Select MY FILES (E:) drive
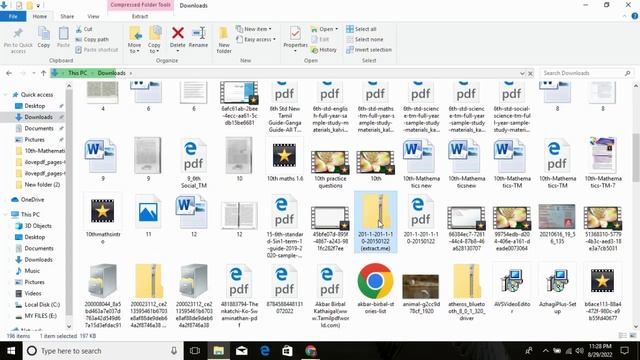Image resolution: width=640 pixels, height=360 pixels. click(x=40, y=316)
